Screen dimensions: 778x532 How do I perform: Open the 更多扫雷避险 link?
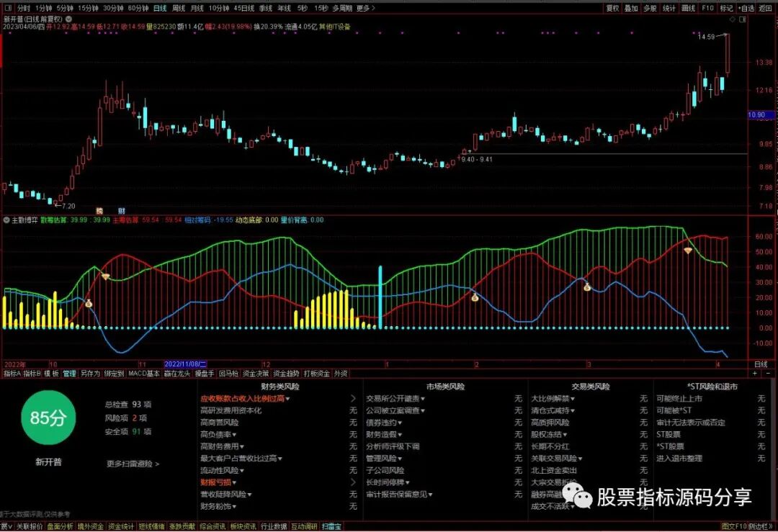133,464
